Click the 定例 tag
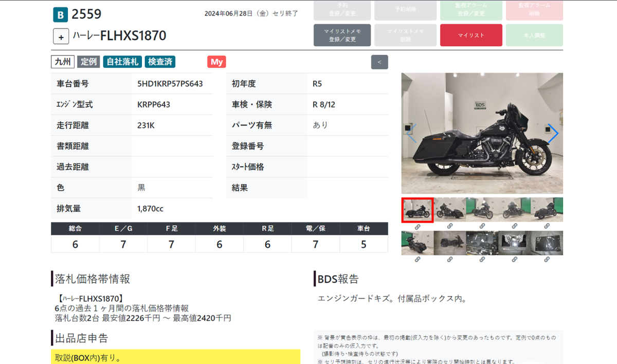 click(x=88, y=62)
